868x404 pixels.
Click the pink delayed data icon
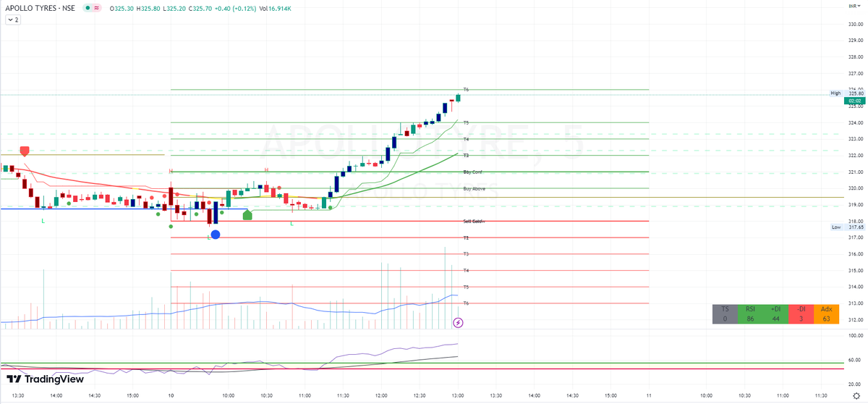tap(98, 8)
